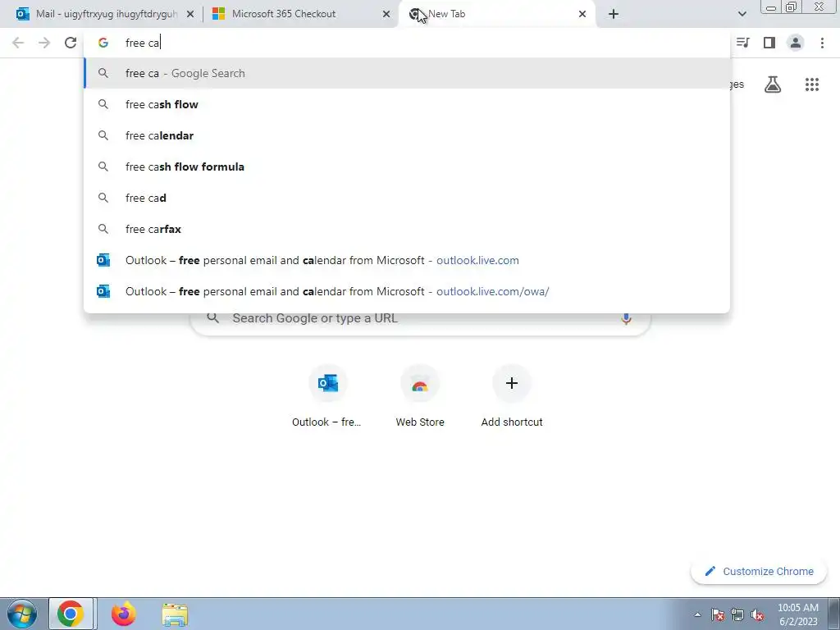Viewport: 840px width, 630px height.
Task: Close the Mail tab
Action: [190, 14]
